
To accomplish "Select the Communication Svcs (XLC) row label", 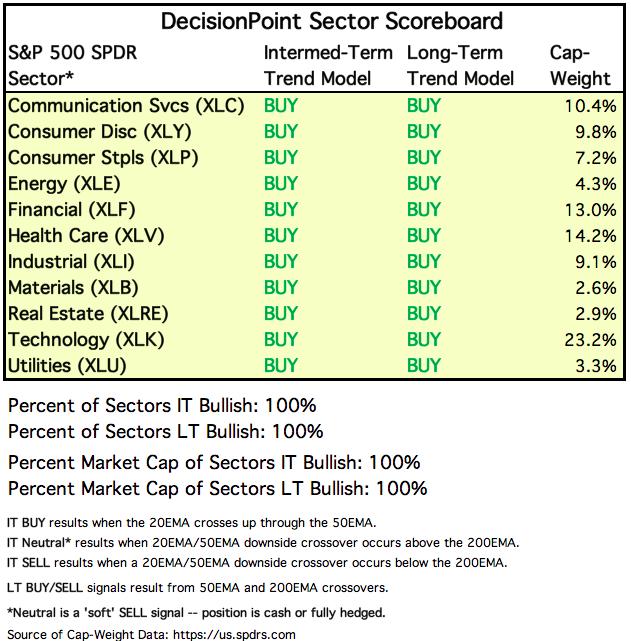I will tap(126, 105).
